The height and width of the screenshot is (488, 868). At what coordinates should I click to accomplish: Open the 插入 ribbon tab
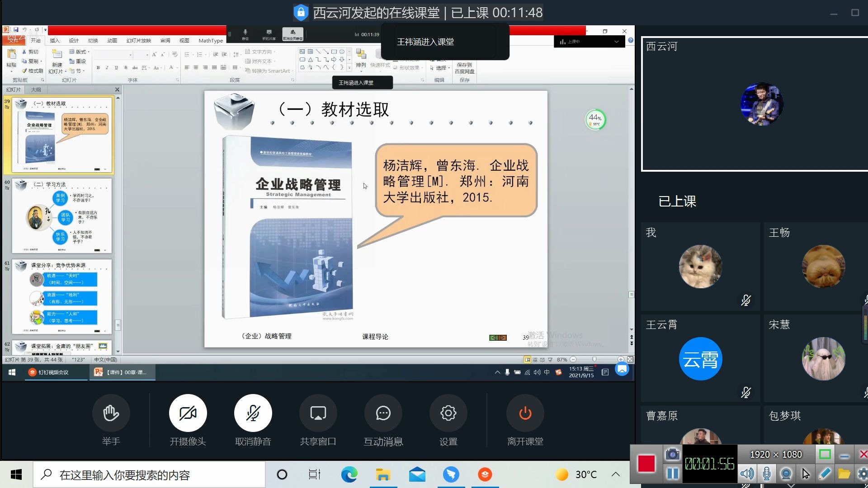pos(55,41)
